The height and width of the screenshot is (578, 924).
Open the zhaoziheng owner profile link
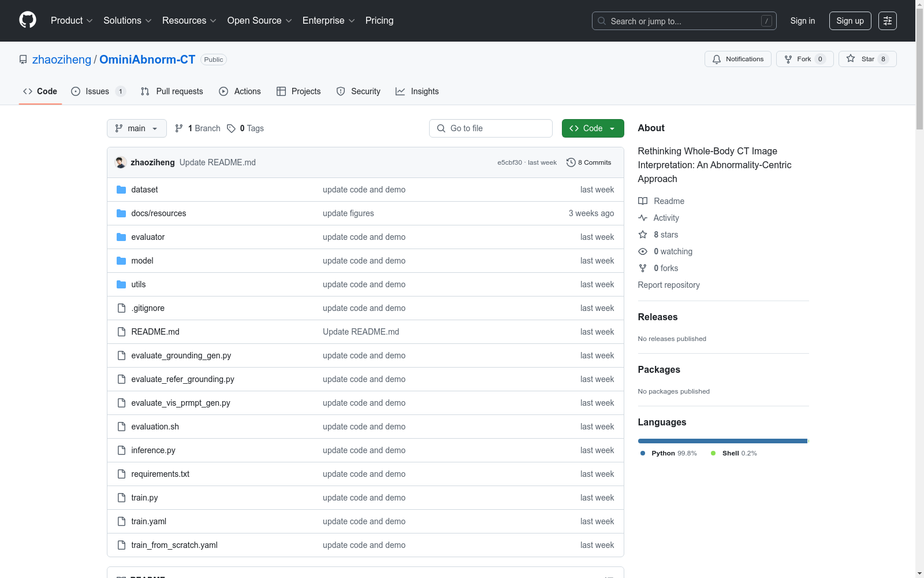pyautogui.click(x=62, y=60)
